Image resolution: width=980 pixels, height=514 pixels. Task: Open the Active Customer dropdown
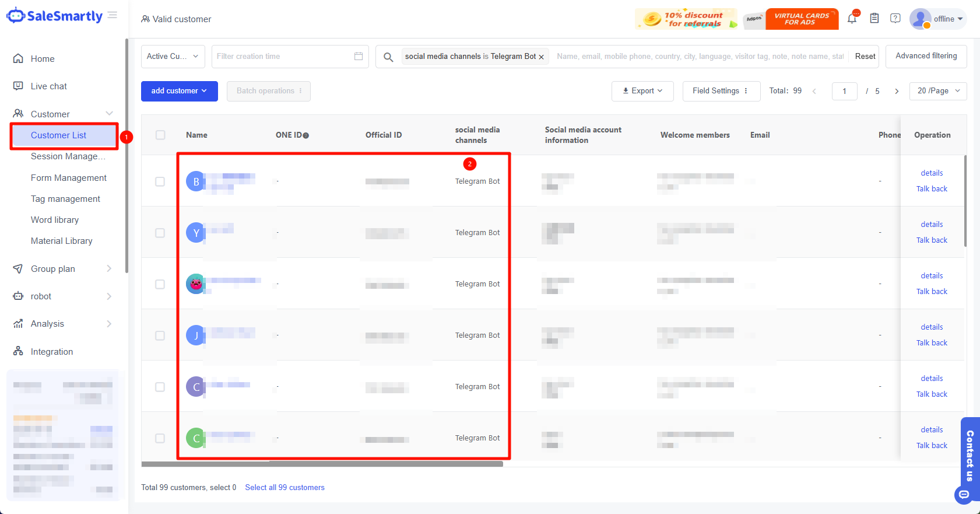[x=173, y=57]
